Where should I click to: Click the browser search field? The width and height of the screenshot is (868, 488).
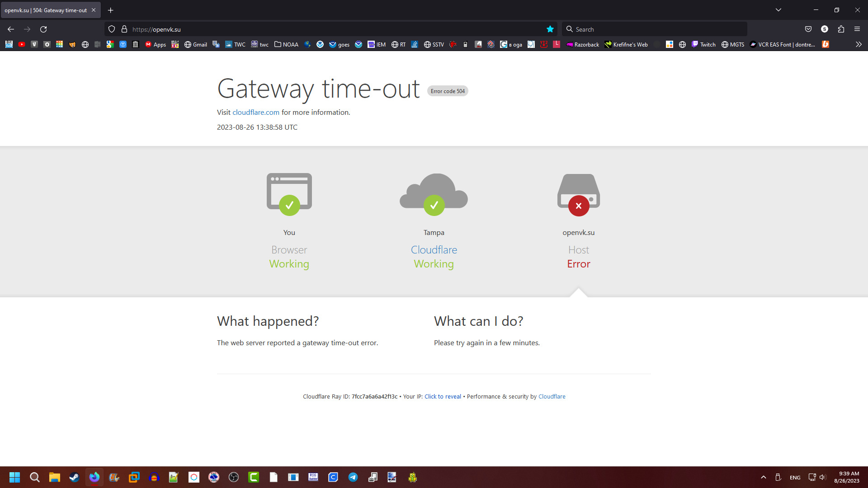coord(655,29)
